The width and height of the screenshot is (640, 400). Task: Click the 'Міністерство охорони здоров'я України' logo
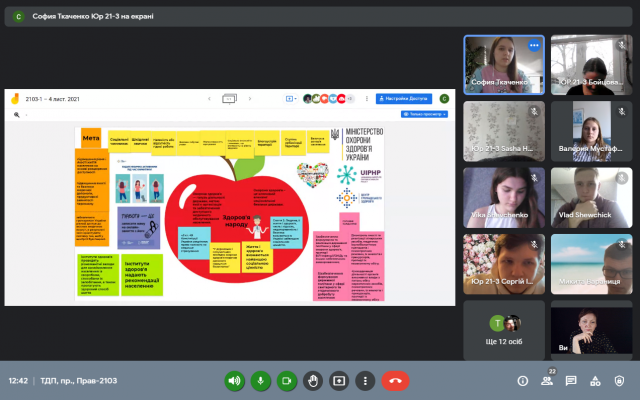click(357, 144)
